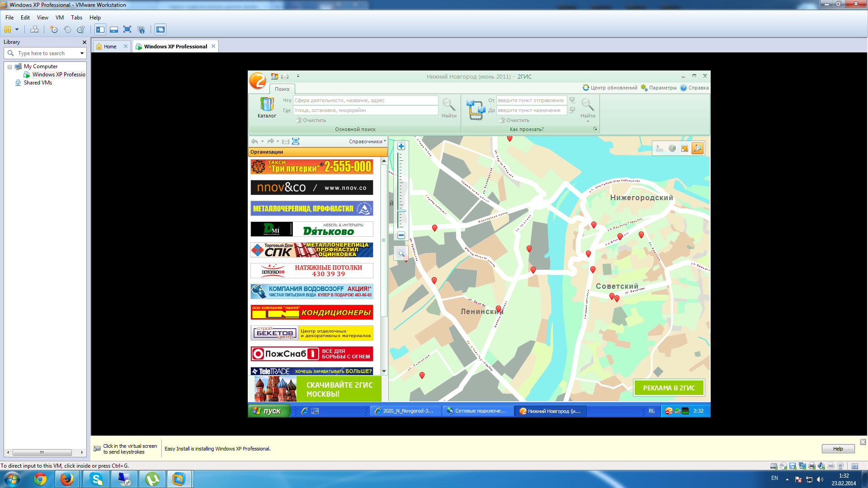Click the collapse list view icon
The height and width of the screenshot is (488, 868).
[286, 141]
